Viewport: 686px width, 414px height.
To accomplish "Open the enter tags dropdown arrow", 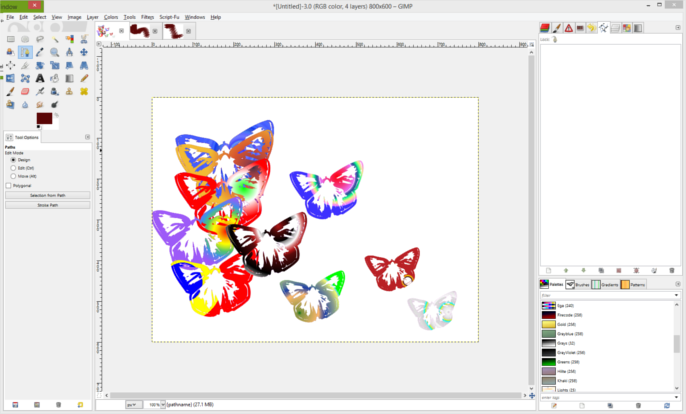I will click(676, 397).
